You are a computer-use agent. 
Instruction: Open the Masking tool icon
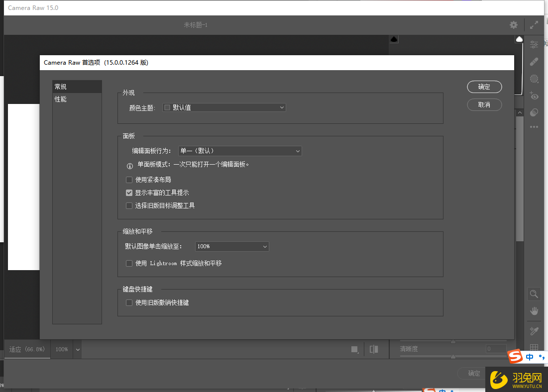534,79
